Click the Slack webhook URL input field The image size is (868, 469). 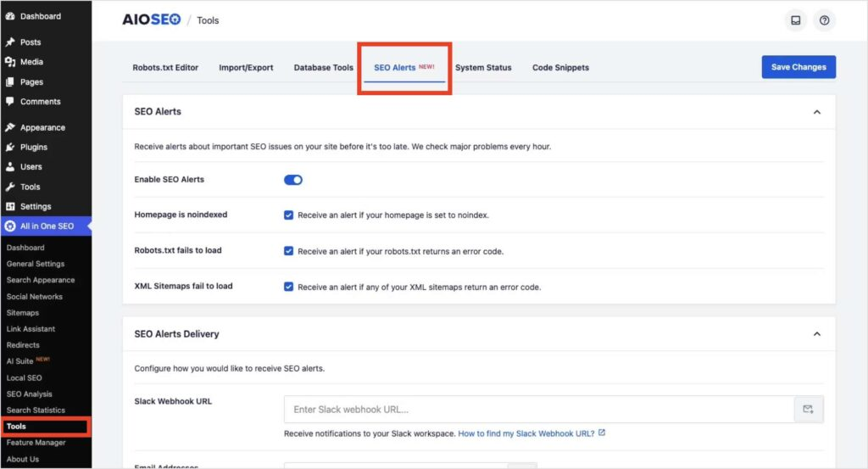click(x=539, y=409)
